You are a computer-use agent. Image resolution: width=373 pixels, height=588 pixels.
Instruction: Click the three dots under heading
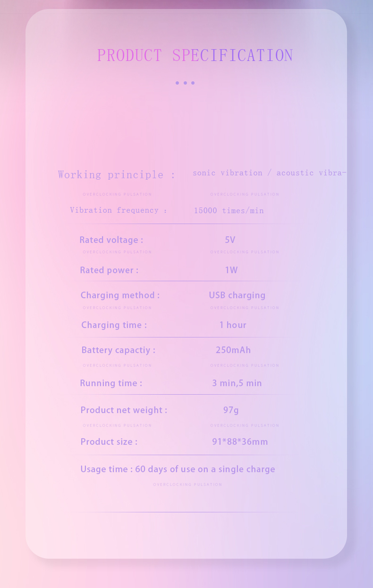(x=185, y=83)
